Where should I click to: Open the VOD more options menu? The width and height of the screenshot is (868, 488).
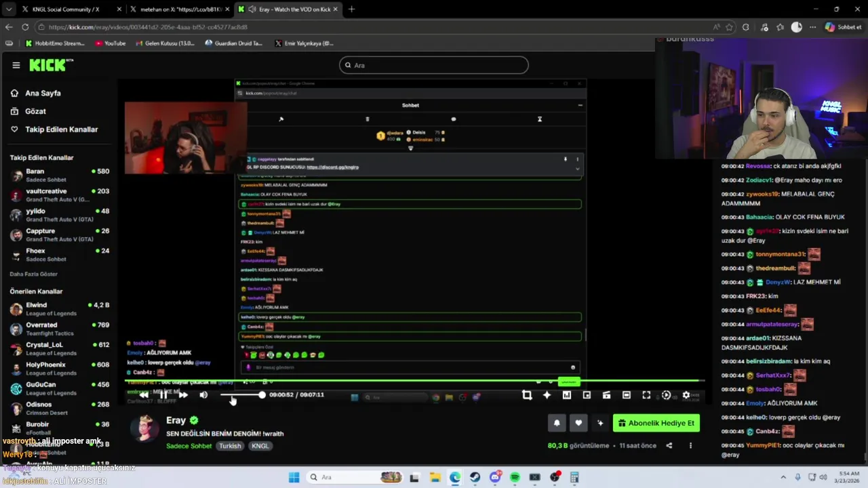[690, 446]
